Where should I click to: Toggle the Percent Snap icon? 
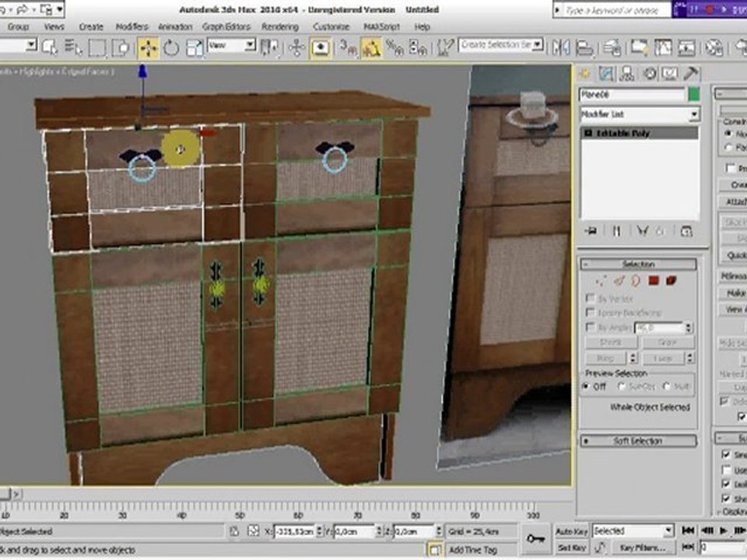tap(395, 48)
